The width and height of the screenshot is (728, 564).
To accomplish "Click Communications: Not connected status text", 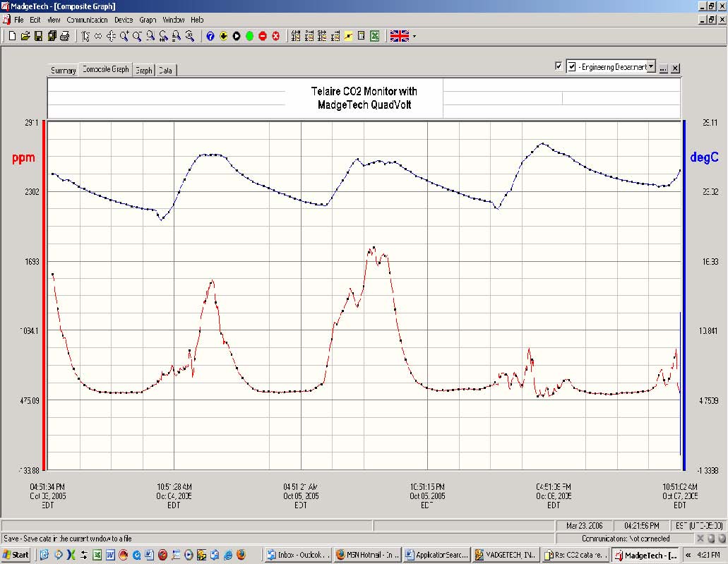I will (x=626, y=539).
